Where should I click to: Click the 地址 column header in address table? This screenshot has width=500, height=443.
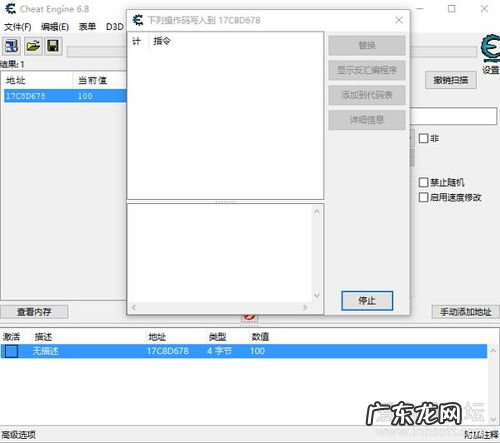(157, 337)
